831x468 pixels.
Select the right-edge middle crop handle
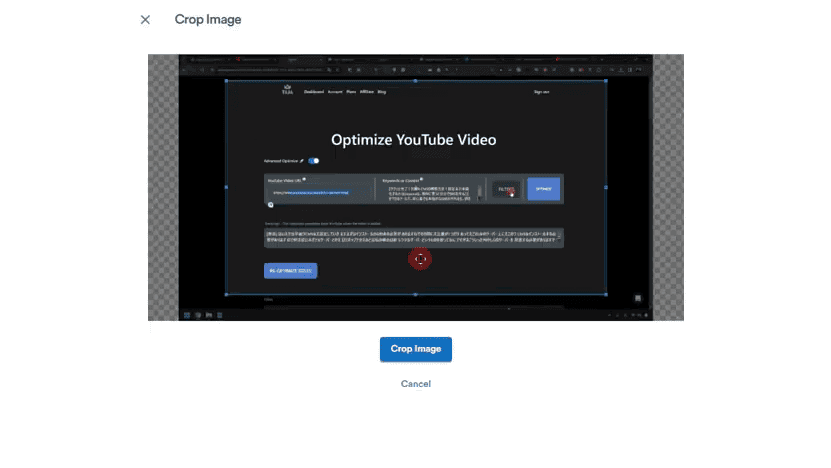tap(606, 187)
